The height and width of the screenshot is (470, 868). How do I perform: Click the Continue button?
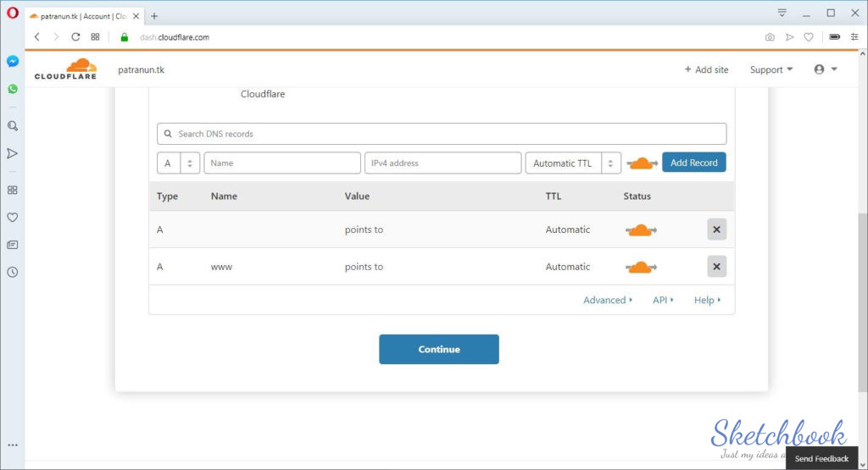click(439, 349)
